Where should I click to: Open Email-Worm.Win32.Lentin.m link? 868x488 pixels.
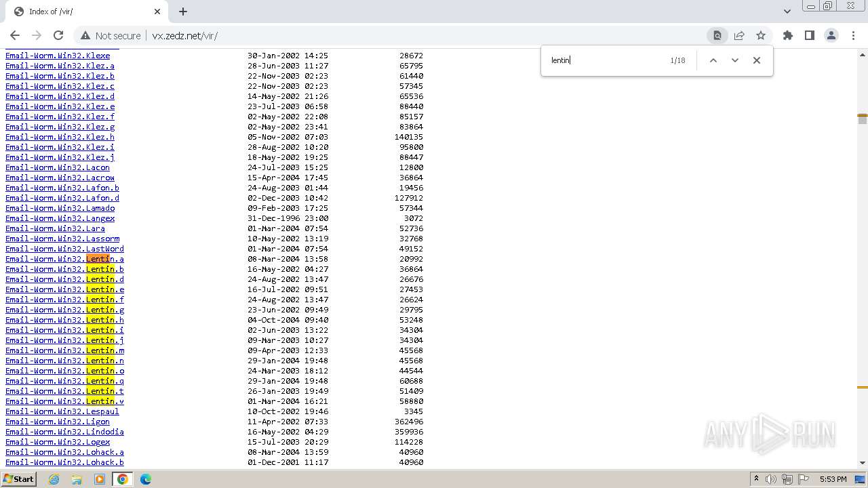[x=64, y=350]
